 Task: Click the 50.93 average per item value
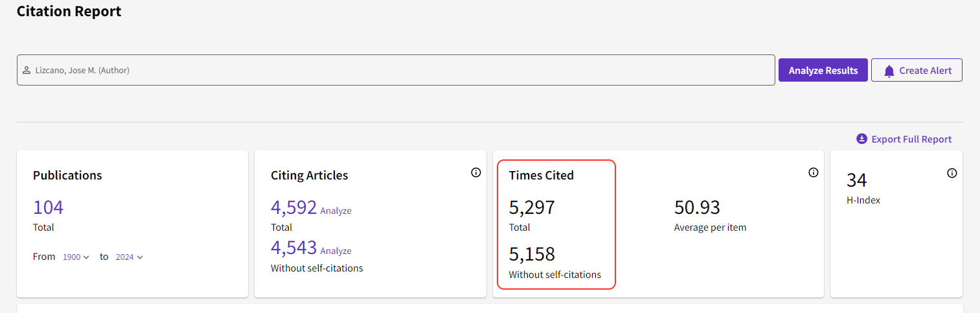coord(697,207)
